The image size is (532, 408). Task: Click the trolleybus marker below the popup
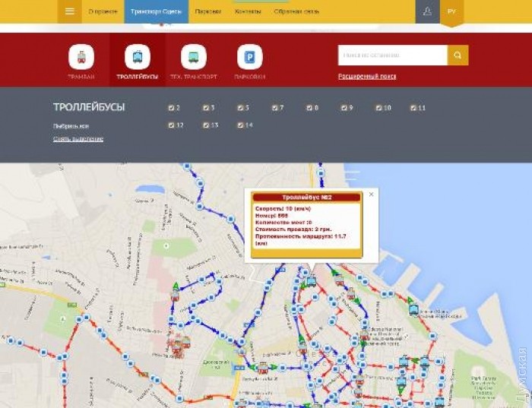311,280
